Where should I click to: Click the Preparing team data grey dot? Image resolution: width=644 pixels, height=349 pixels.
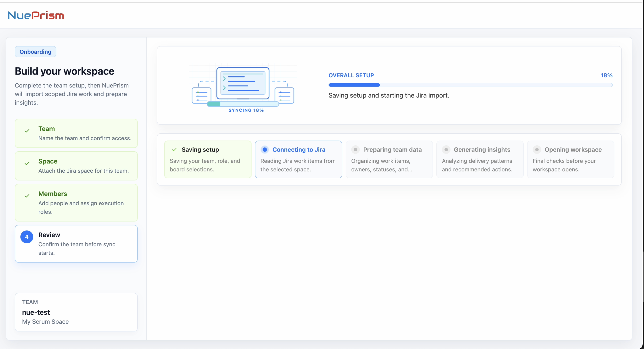click(x=355, y=150)
